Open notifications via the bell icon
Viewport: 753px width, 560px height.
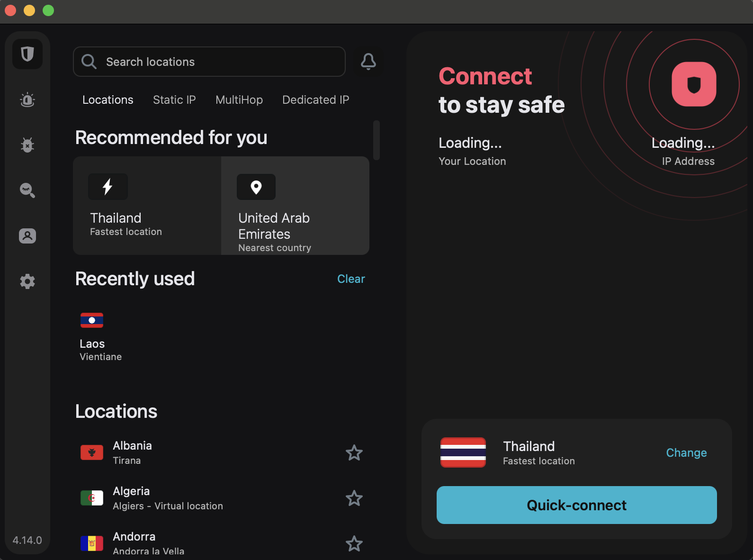(x=368, y=62)
